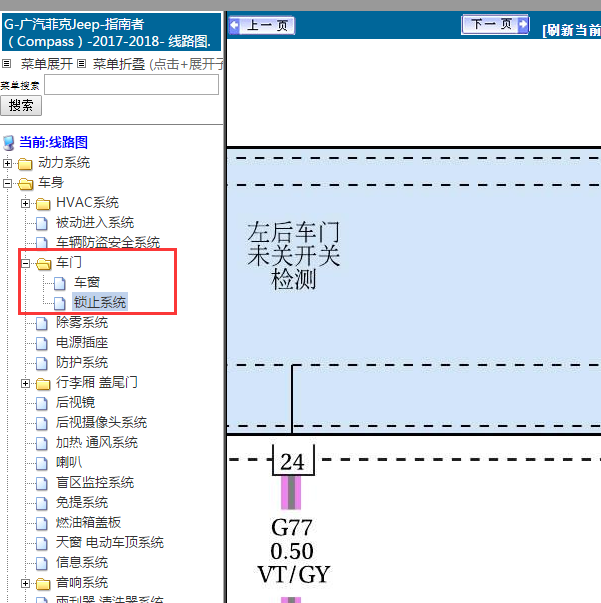
Task: Click the 车门 open folder icon
Action: pyautogui.click(x=43, y=264)
